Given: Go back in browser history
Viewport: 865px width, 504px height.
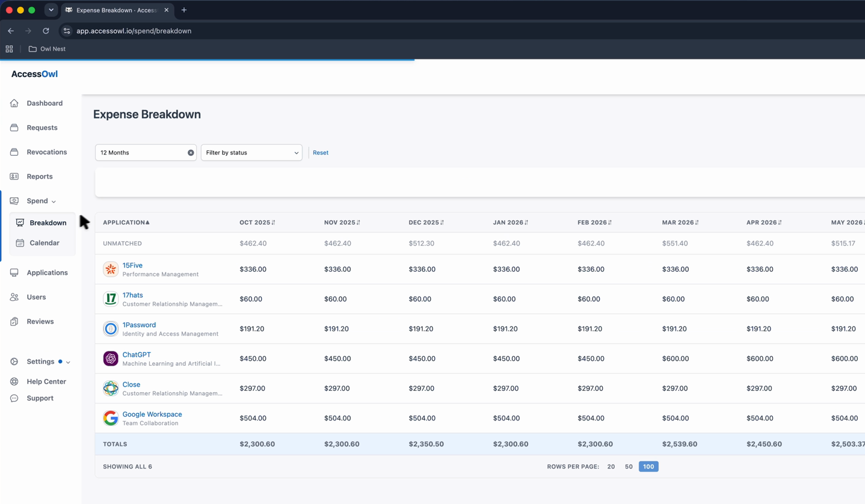Looking at the screenshot, I should [11, 31].
